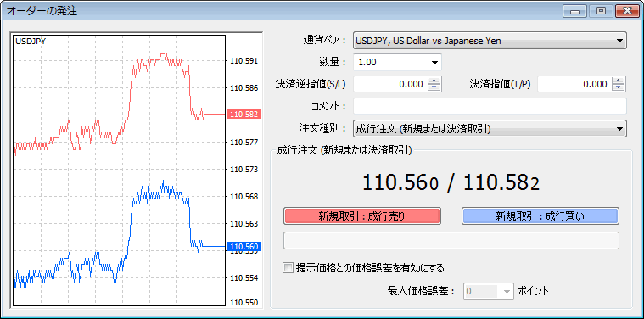The image size is (644, 319).
Task: Click the blue 新規取引：成行買い buy button
Action: click(540, 216)
